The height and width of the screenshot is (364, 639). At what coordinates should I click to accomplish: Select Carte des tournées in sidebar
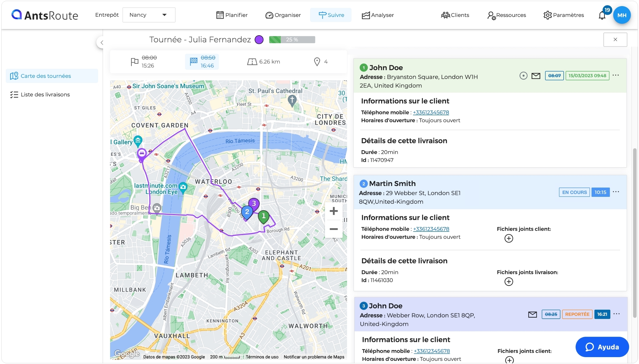[x=52, y=76]
